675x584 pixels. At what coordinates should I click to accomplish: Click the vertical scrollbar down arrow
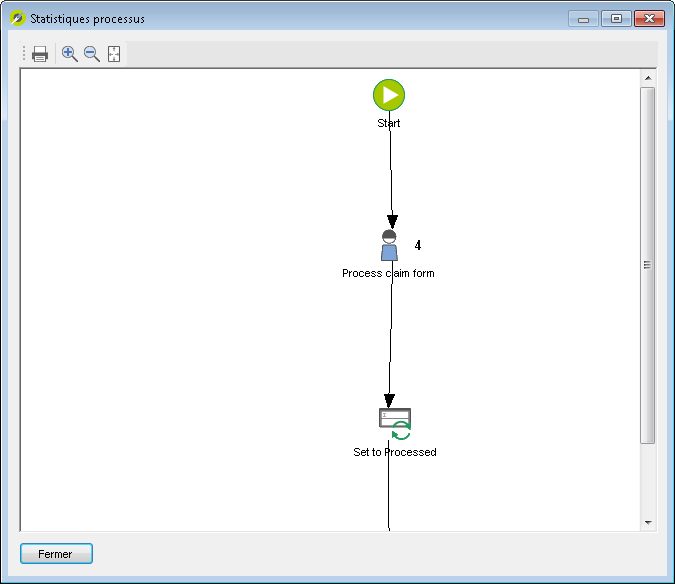point(648,523)
